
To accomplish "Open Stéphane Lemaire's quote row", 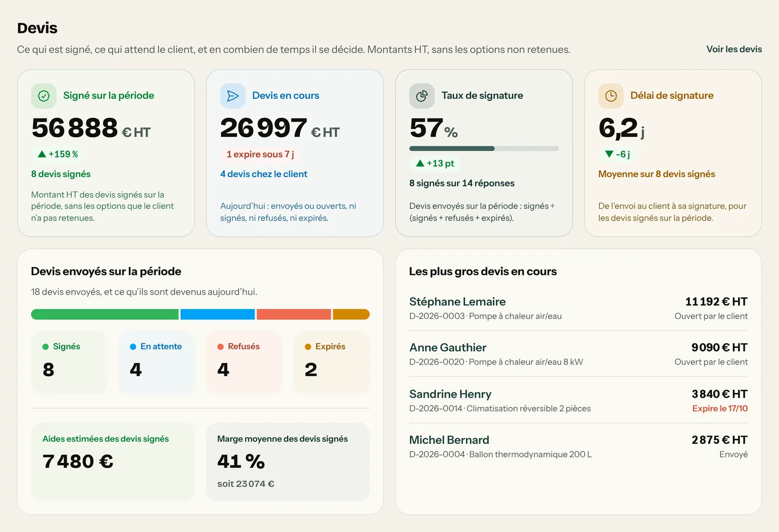I will coord(578,308).
